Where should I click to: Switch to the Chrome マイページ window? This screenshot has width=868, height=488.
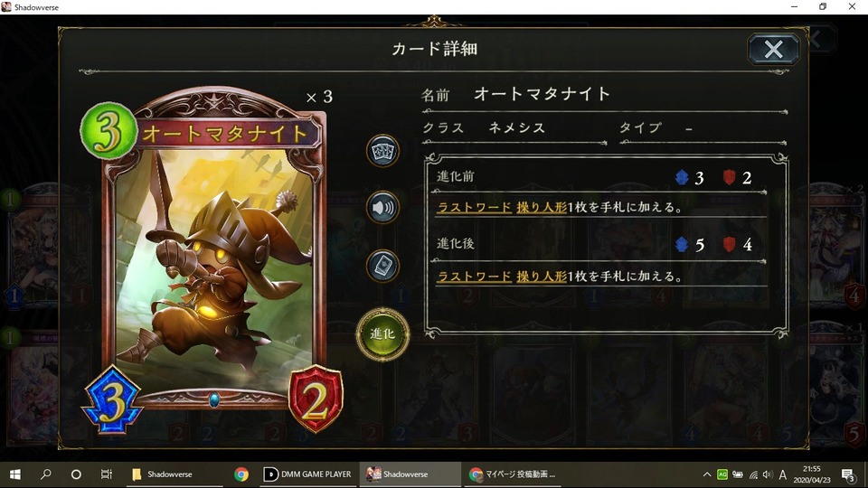512,474
